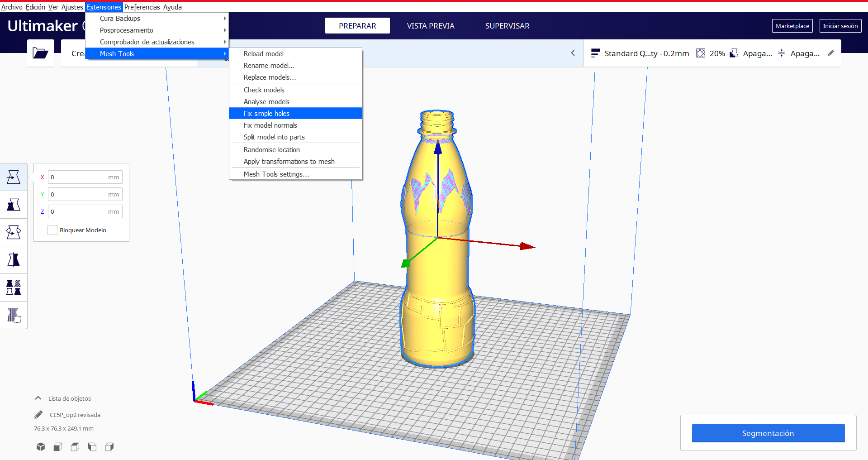Viewport: 868px width, 460px height.
Task: Collapse the Lista de objetos panel
Action: tap(38, 398)
